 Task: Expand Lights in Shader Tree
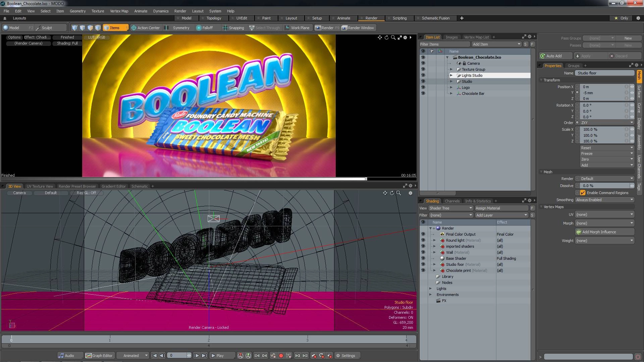[431, 289]
